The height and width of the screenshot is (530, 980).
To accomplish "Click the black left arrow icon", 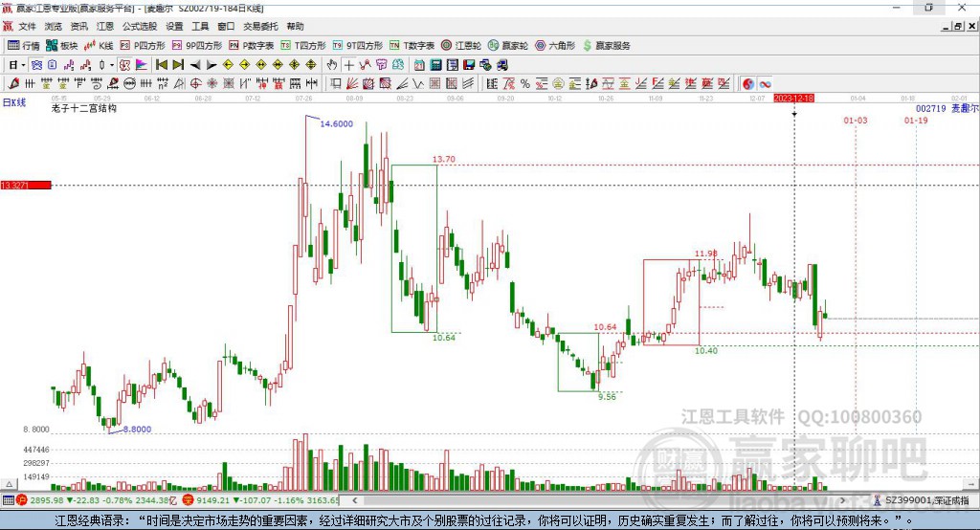I will (195, 65).
